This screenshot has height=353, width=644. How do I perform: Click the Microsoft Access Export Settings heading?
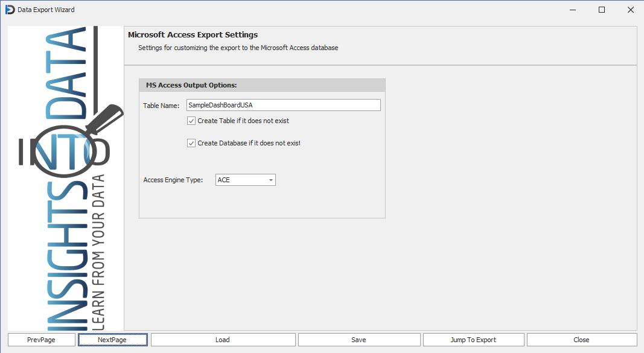193,35
